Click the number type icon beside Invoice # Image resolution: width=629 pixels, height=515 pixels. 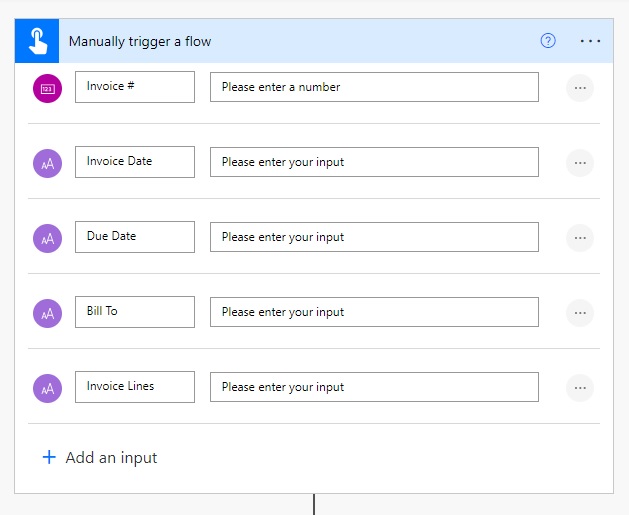pos(47,88)
